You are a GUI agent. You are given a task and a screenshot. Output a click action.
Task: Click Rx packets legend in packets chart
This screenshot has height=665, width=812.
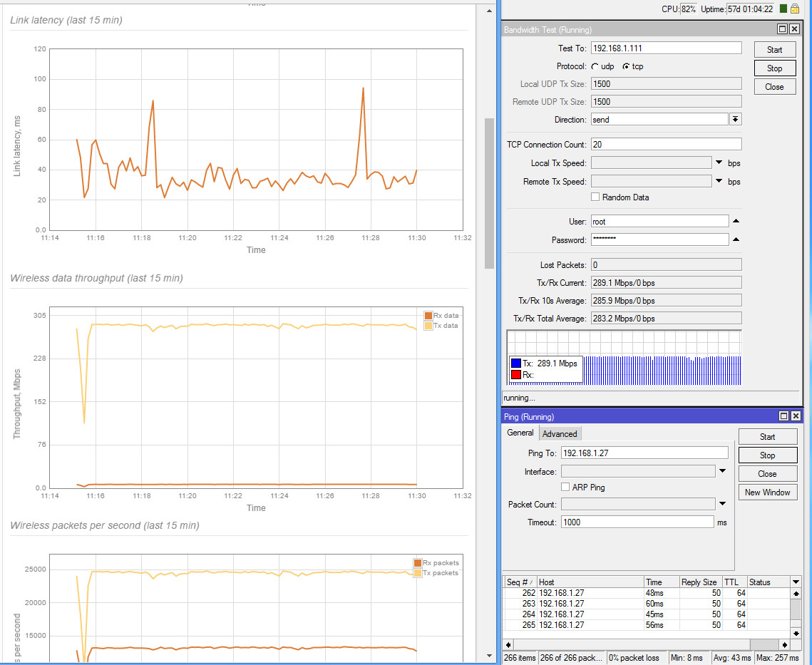point(436,563)
